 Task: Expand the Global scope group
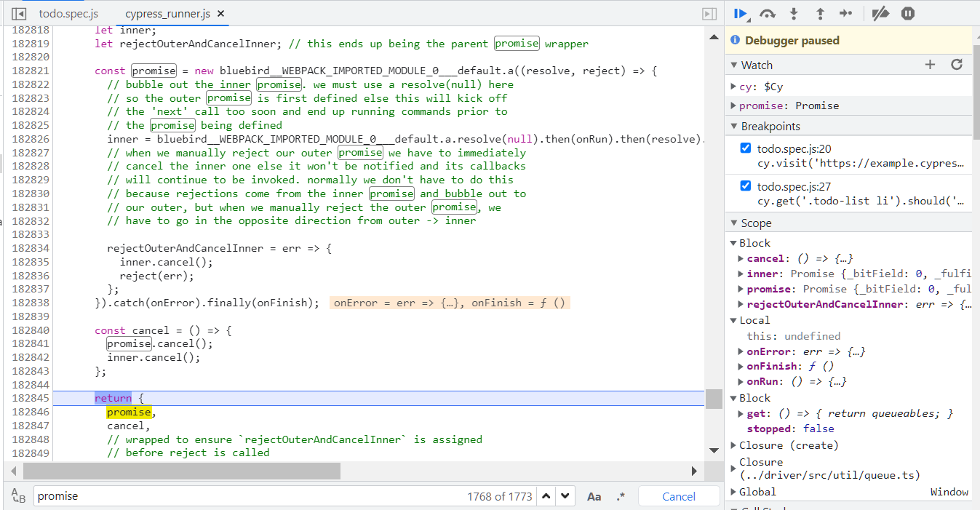733,492
